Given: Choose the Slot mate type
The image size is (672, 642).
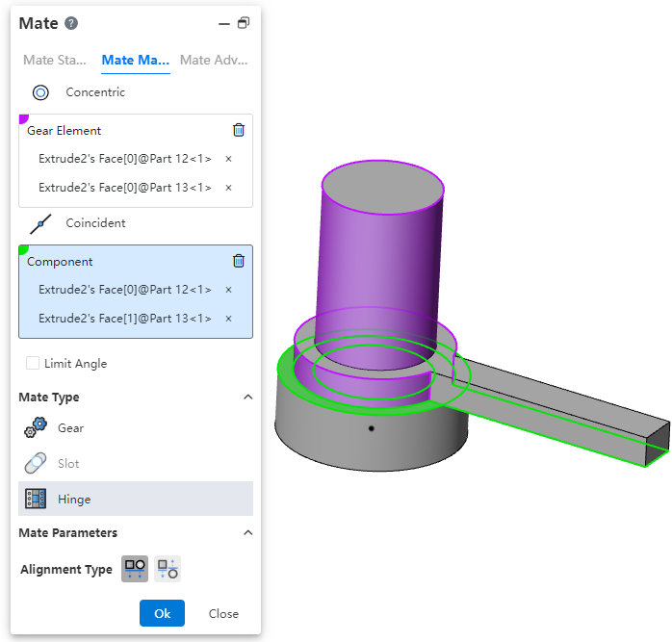Looking at the screenshot, I should coord(136,463).
